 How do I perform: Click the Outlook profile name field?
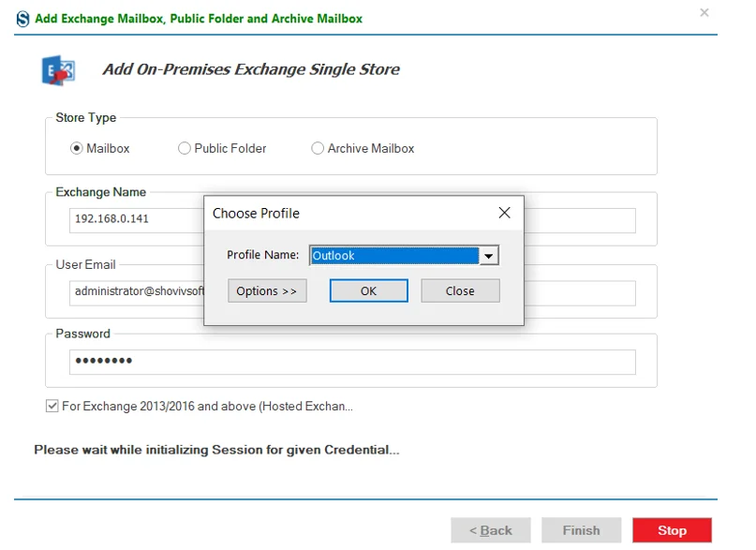coord(395,256)
